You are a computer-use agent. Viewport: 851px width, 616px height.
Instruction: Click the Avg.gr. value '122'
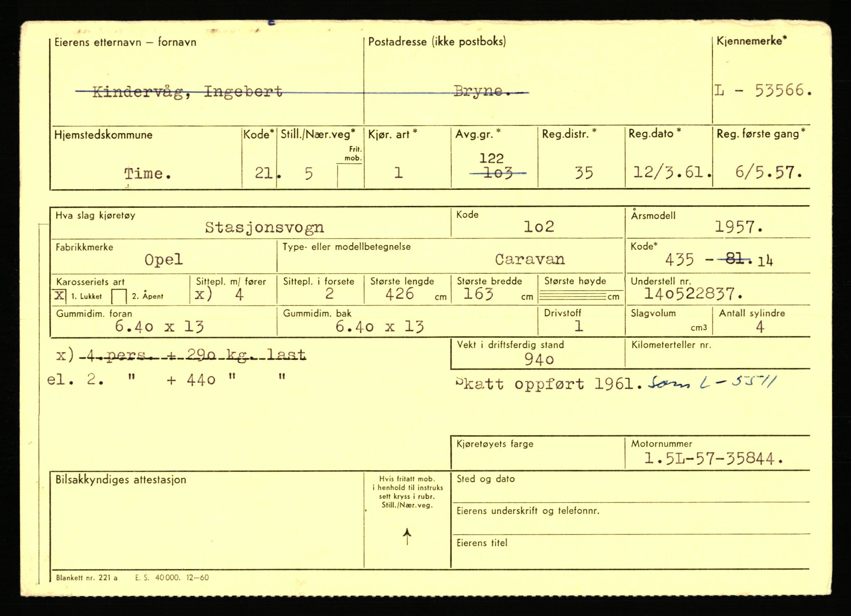(492, 158)
